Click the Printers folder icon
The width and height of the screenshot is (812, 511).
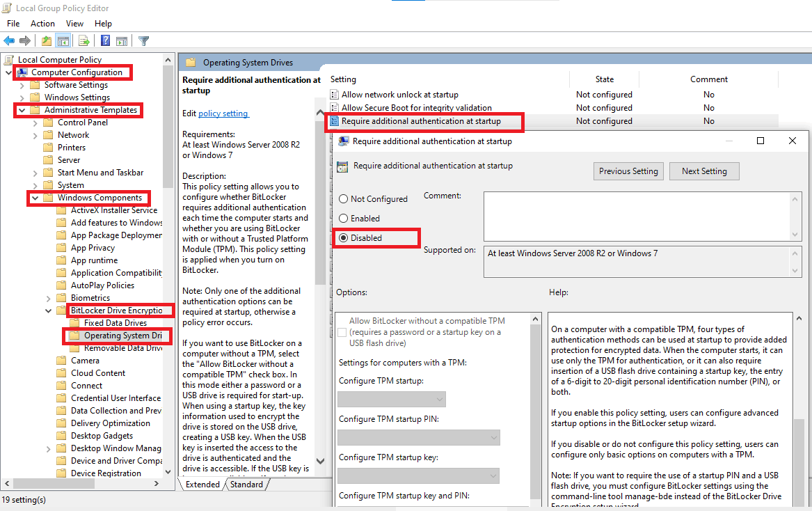(49, 147)
